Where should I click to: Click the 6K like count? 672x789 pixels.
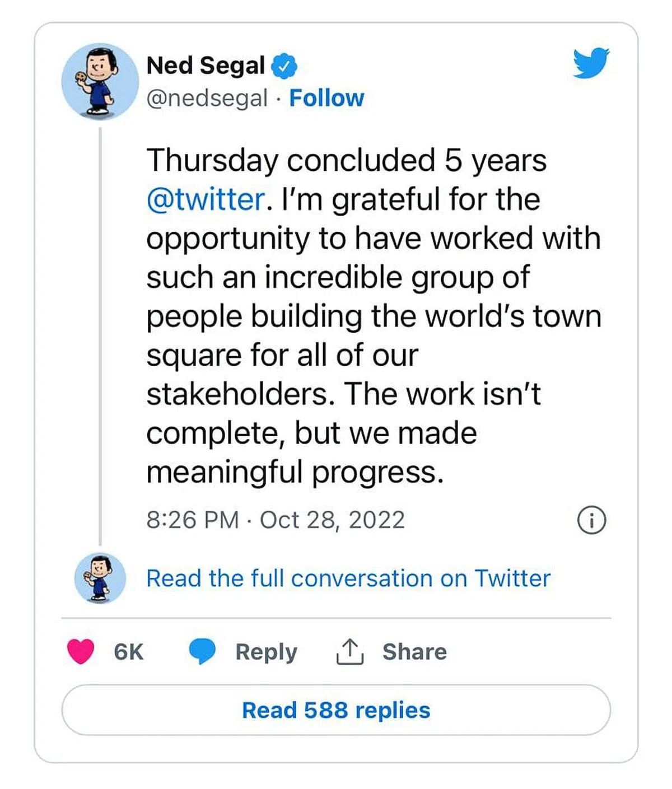[x=129, y=652]
